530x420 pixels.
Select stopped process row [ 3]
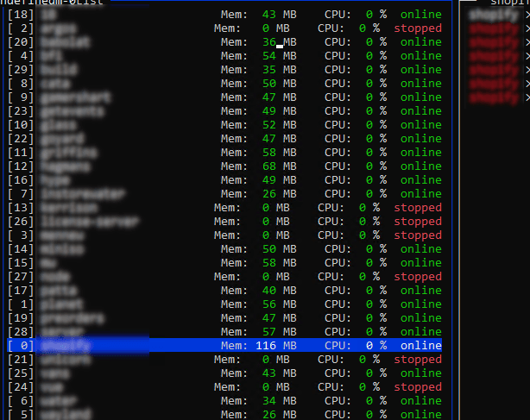(x=224, y=235)
